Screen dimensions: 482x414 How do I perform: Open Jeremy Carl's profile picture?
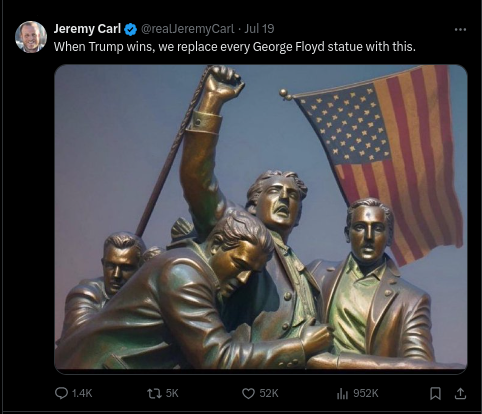pyautogui.click(x=31, y=37)
